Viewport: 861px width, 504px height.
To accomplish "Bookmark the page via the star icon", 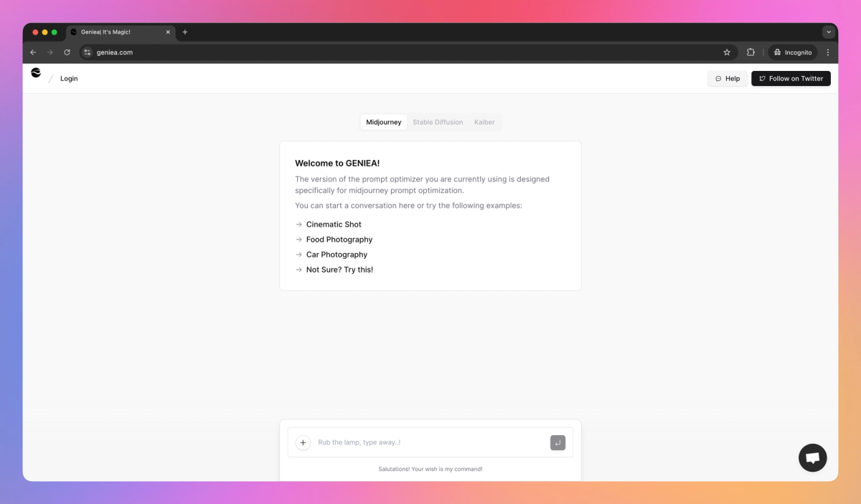I will click(726, 52).
